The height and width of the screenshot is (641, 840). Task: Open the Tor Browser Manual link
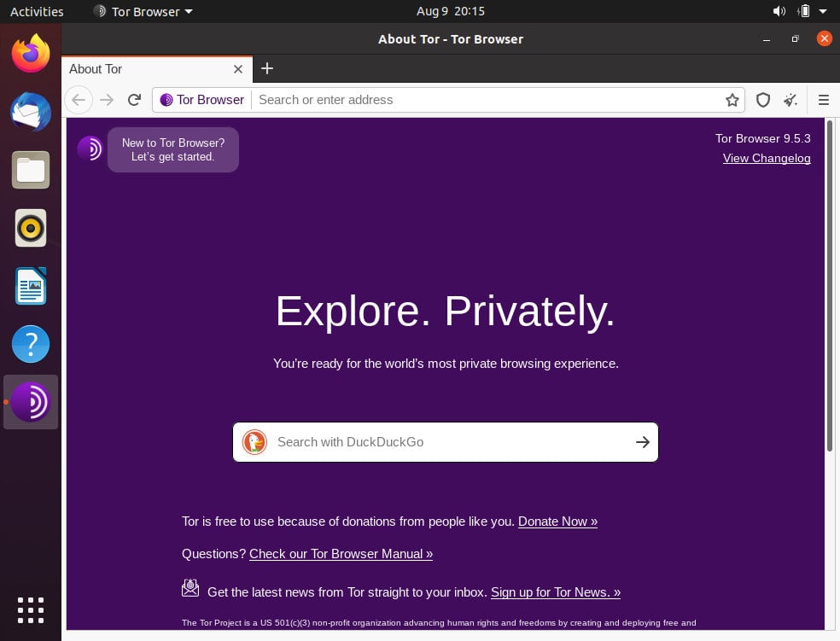pos(341,554)
